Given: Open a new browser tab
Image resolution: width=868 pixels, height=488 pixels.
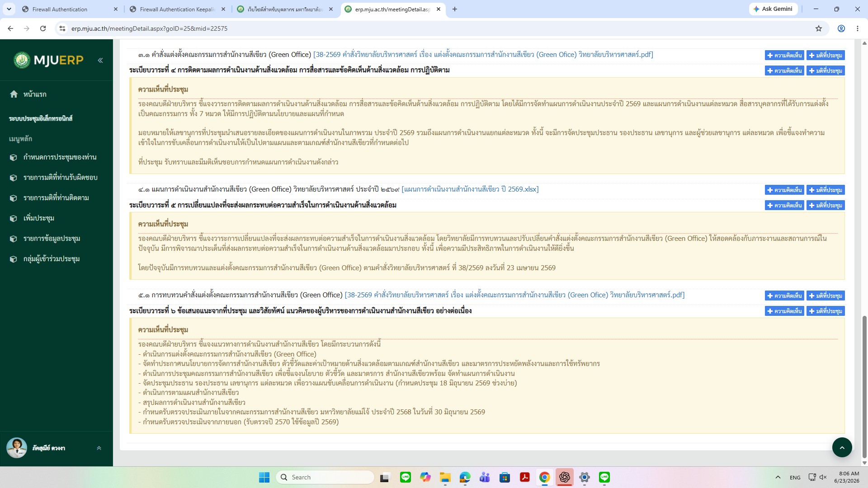Looking at the screenshot, I should [x=455, y=9].
